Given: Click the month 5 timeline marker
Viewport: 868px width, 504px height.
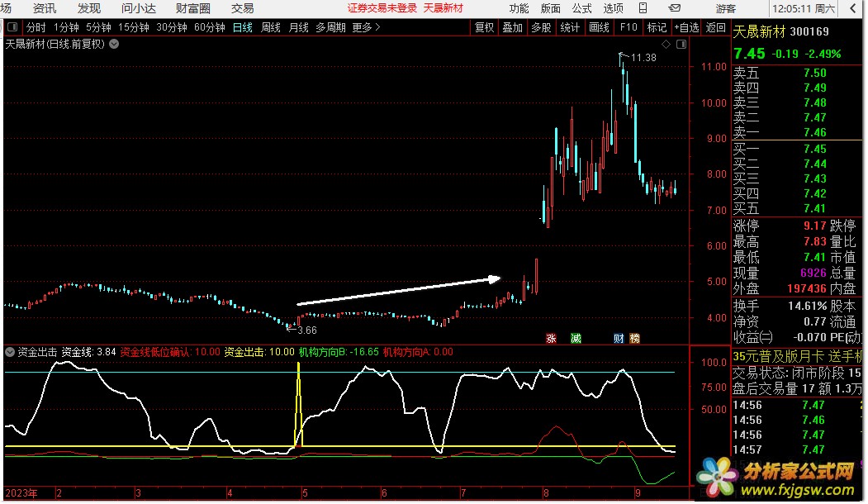Looking at the screenshot, I should [305, 493].
